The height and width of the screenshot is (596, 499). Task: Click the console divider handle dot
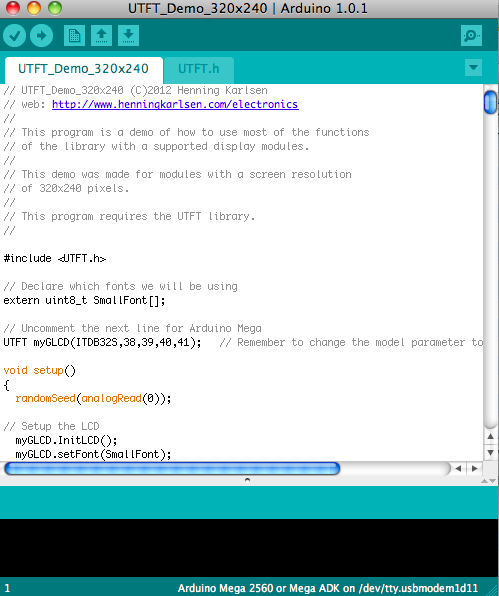[x=247, y=480]
